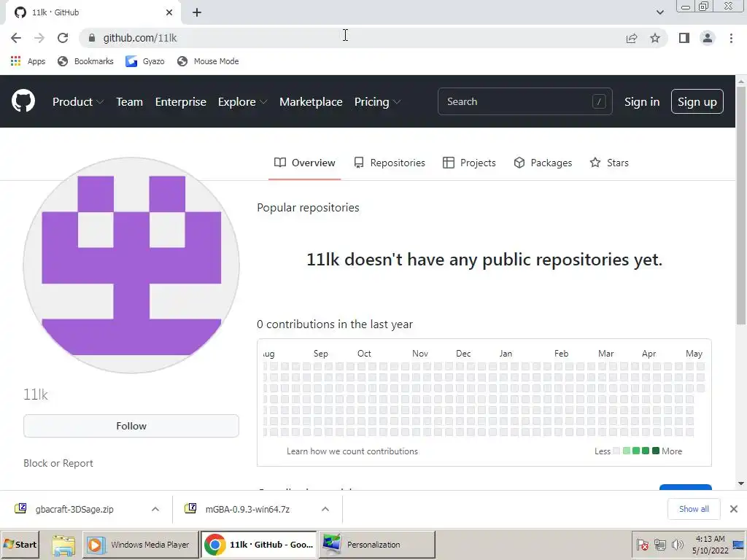Expand options for mGBA-0.9.3-win64.7z download

(325, 509)
